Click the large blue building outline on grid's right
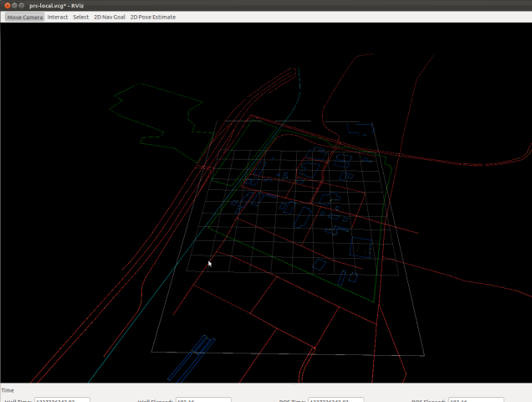532x402 pixels. point(361,250)
